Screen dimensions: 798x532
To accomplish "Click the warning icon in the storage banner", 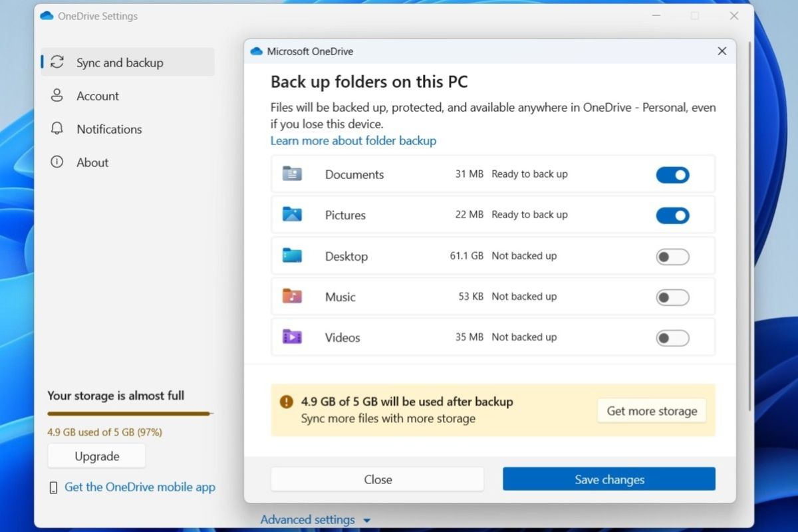I will coord(285,402).
